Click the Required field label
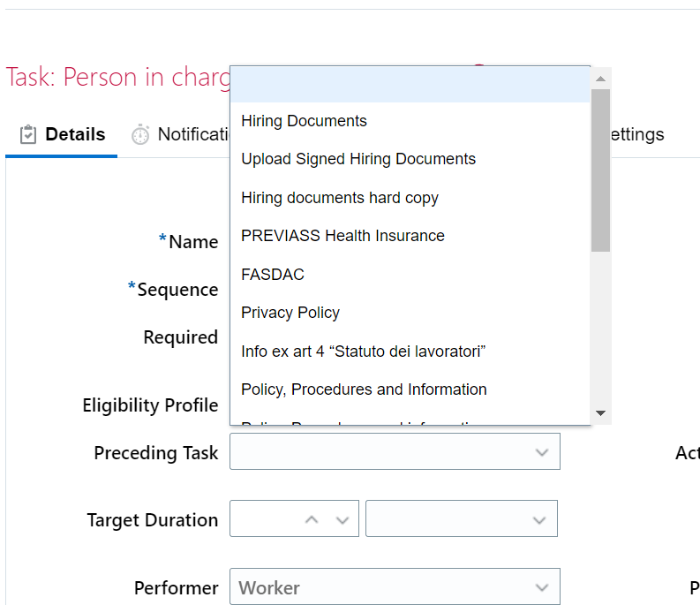The image size is (700, 605). pos(181,337)
